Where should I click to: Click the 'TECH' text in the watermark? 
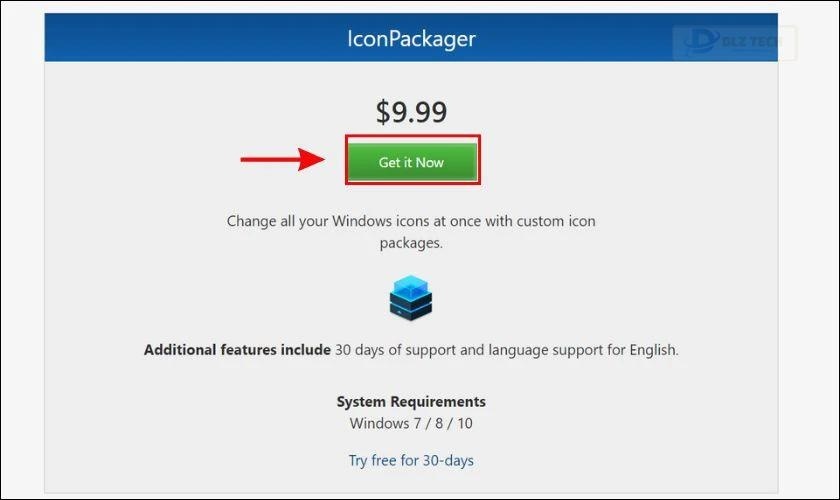[x=768, y=43]
